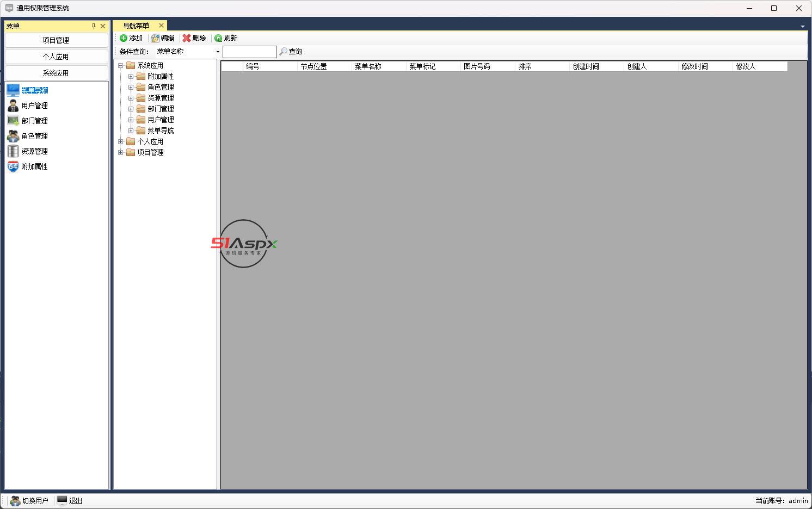Expand the 菜单导航 tree node
The width and height of the screenshot is (812, 509).
[x=131, y=131]
